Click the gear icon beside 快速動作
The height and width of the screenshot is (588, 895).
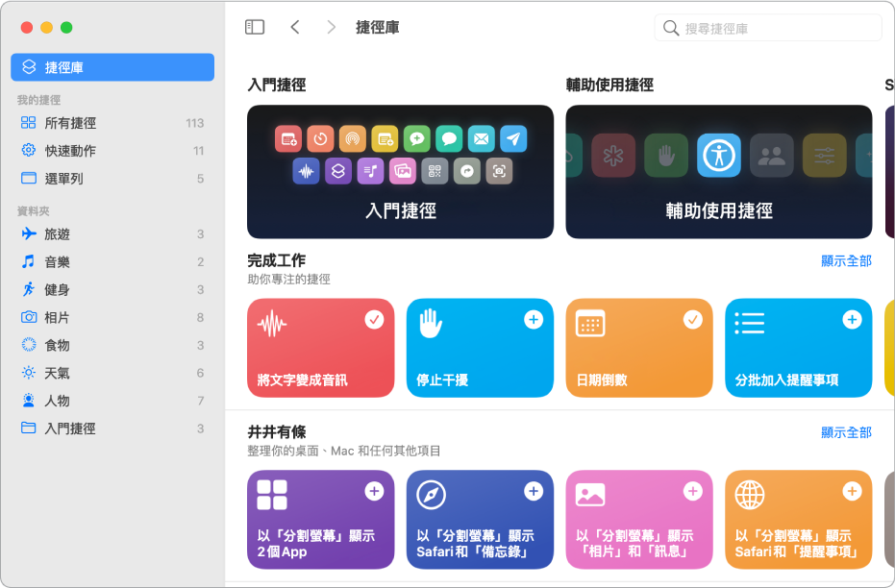(x=29, y=150)
